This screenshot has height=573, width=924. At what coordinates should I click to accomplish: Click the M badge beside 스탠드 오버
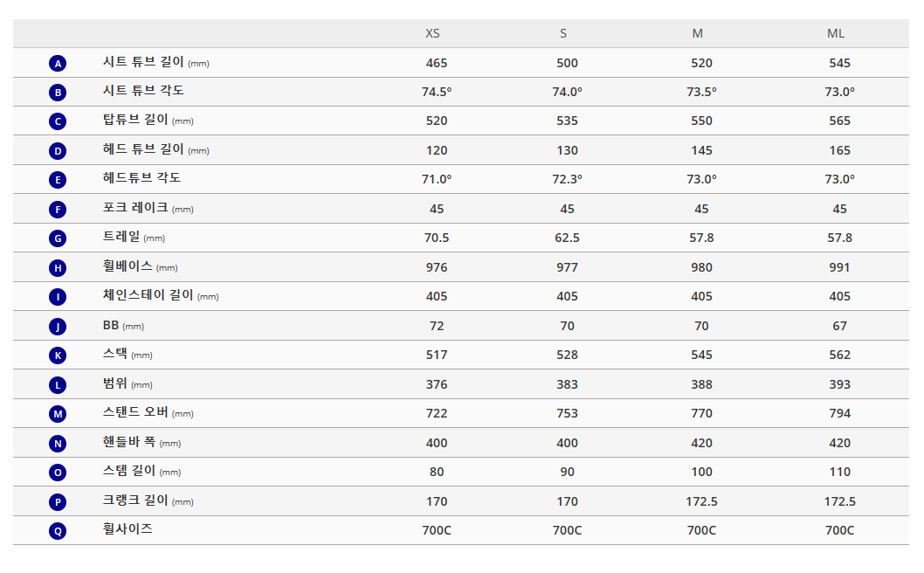58,414
